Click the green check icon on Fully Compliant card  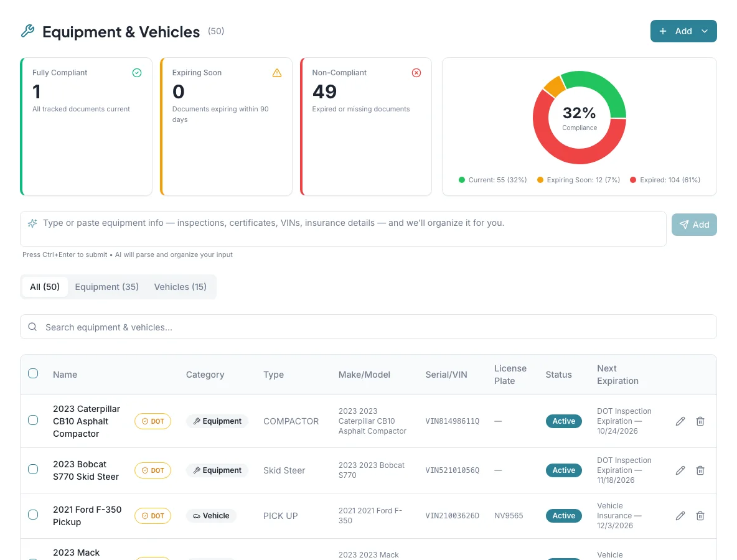click(x=137, y=73)
